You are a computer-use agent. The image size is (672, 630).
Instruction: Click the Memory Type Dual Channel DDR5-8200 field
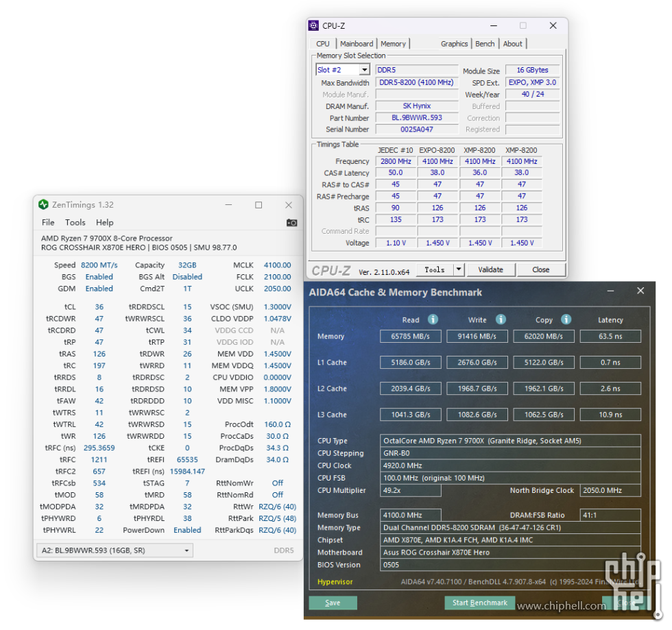point(510,528)
